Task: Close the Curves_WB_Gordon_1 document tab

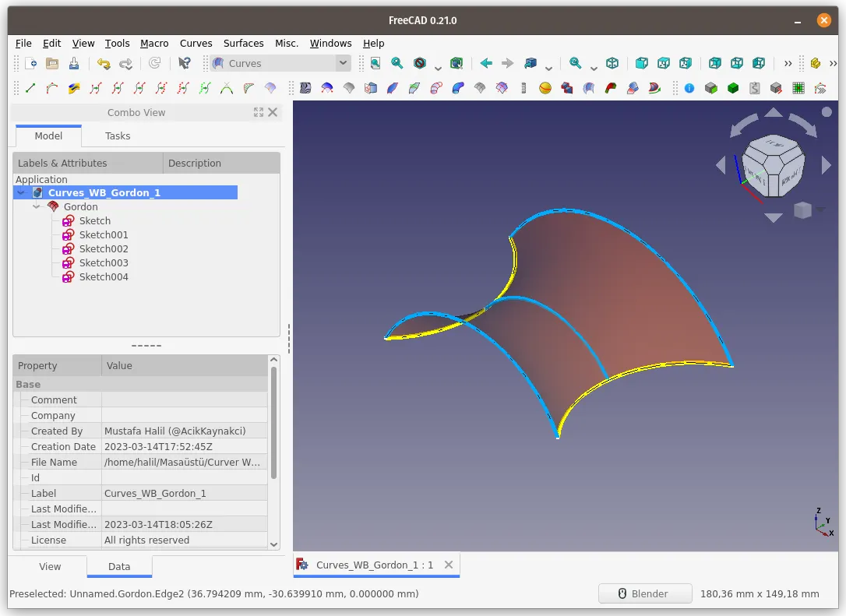Action: pyautogui.click(x=449, y=565)
